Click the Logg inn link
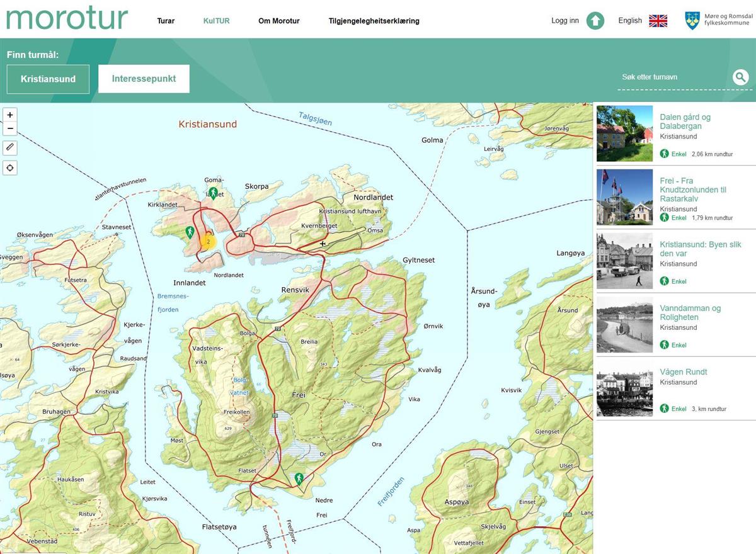Viewport: 756px width, 554px height. coord(565,21)
